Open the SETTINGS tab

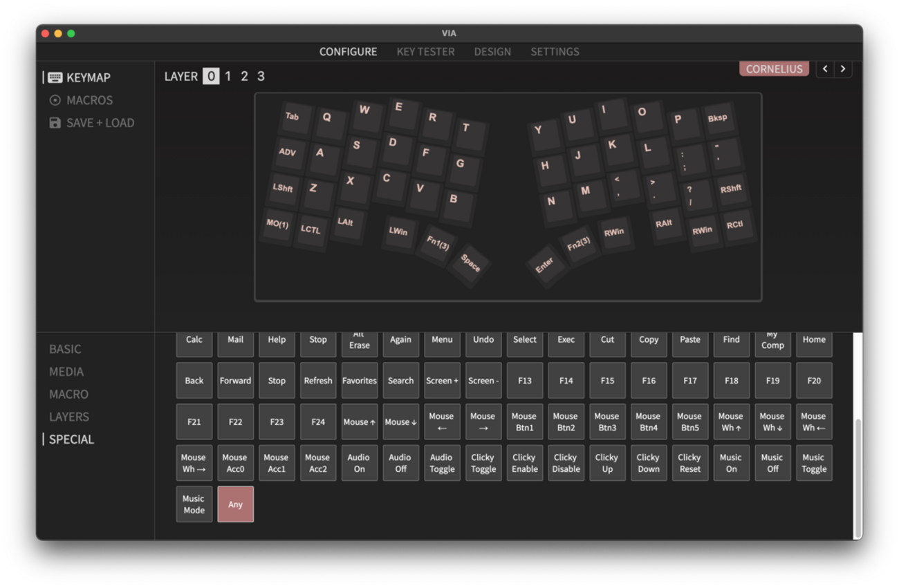(x=555, y=52)
